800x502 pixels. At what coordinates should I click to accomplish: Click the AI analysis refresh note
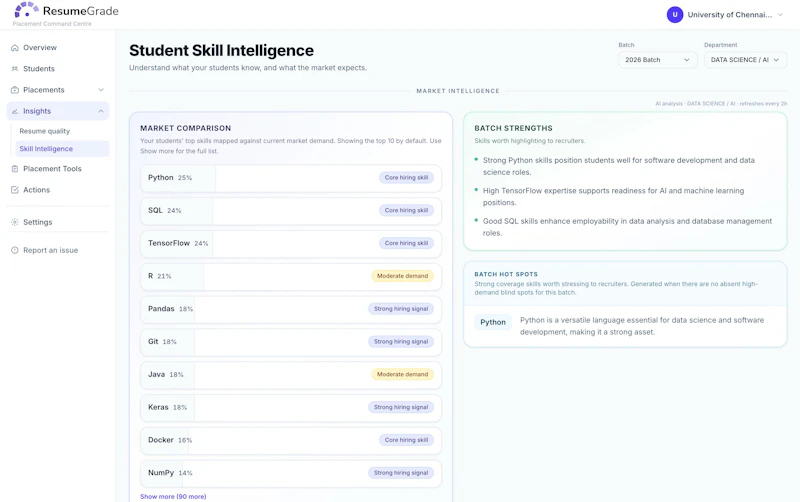pyautogui.click(x=721, y=104)
